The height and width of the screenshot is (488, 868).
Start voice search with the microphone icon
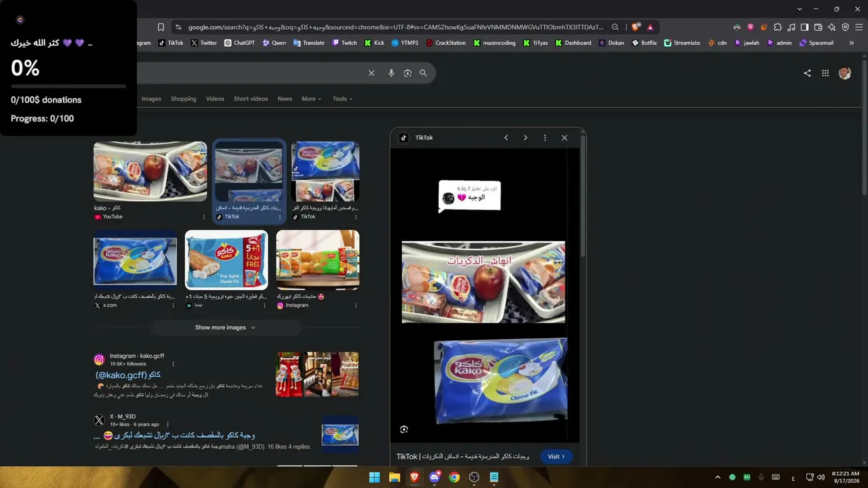(391, 73)
